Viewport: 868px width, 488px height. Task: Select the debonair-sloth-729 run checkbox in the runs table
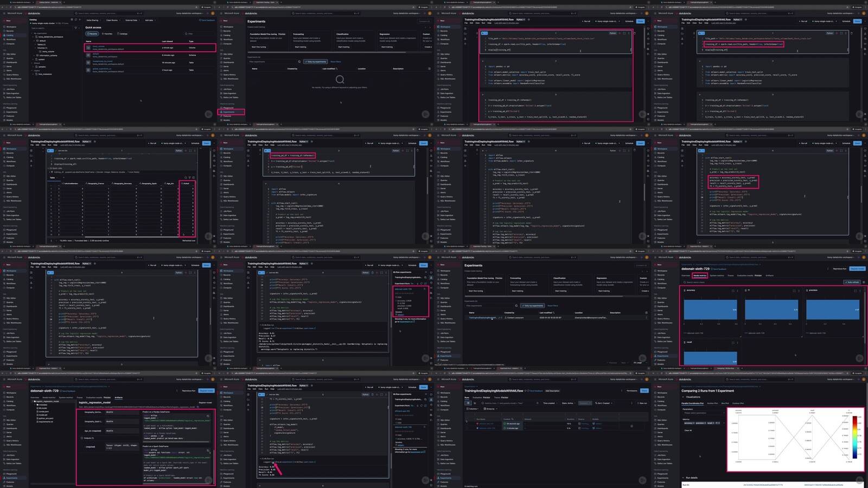point(467,428)
